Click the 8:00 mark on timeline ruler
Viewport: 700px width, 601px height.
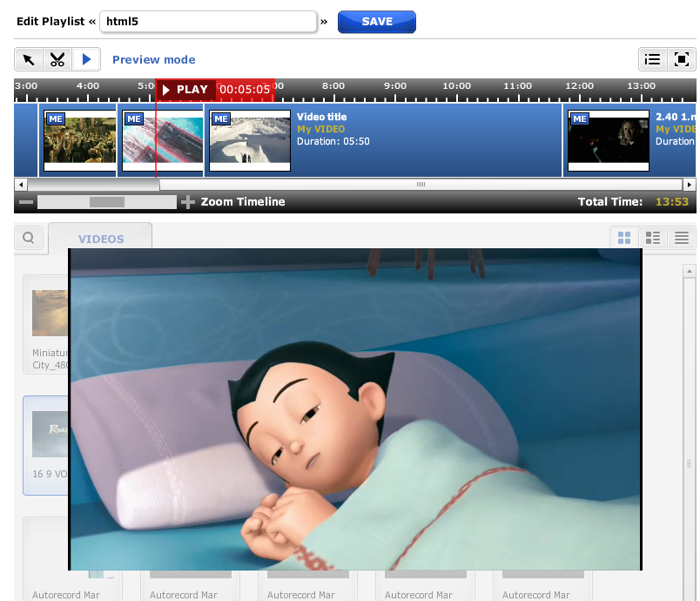coord(333,85)
